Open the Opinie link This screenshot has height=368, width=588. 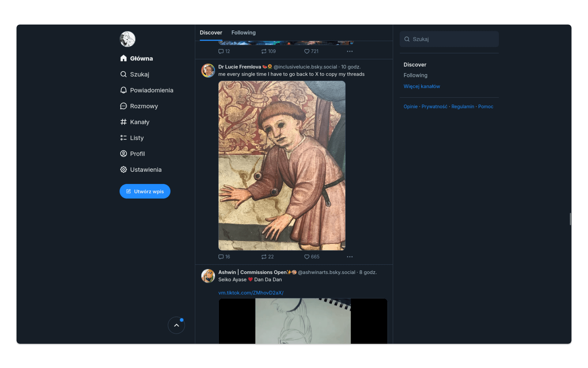[x=410, y=106]
